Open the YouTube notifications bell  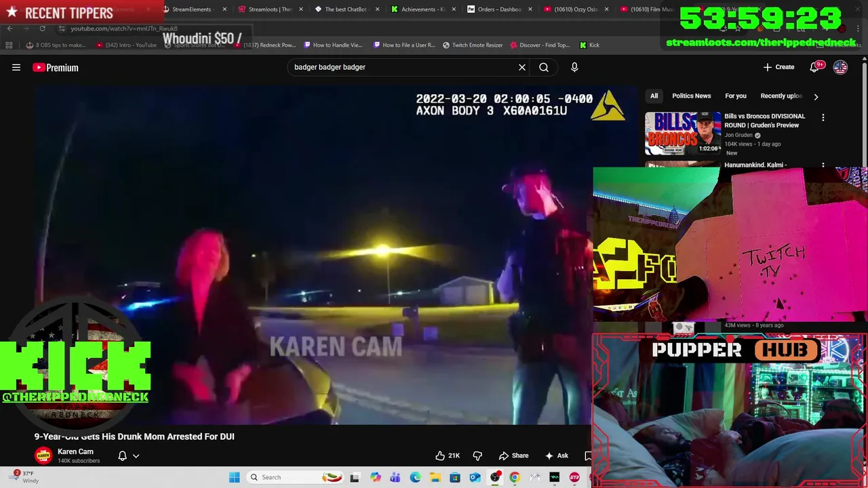point(814,67)
